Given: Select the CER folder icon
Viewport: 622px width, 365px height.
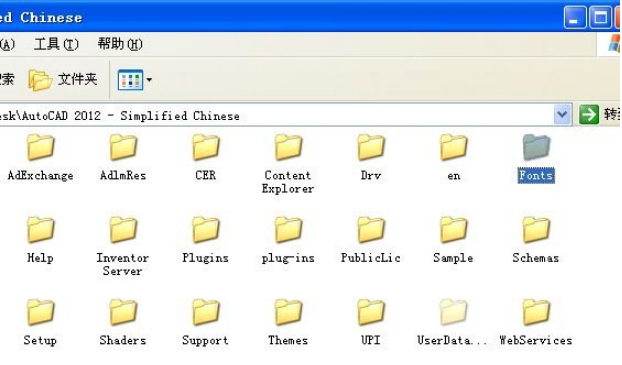Looking at the screenshot, I should point(205,147).
